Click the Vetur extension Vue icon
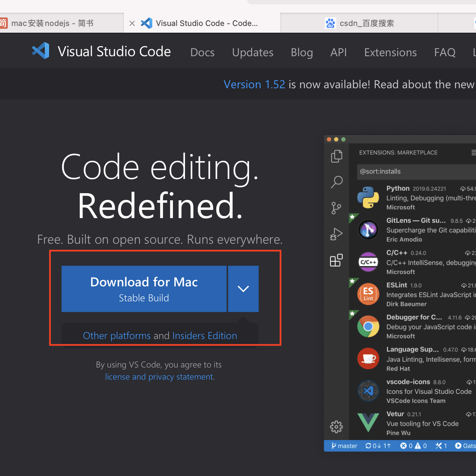Image resolution: width=476 pixels, height=476 pixels. point(368,423)
